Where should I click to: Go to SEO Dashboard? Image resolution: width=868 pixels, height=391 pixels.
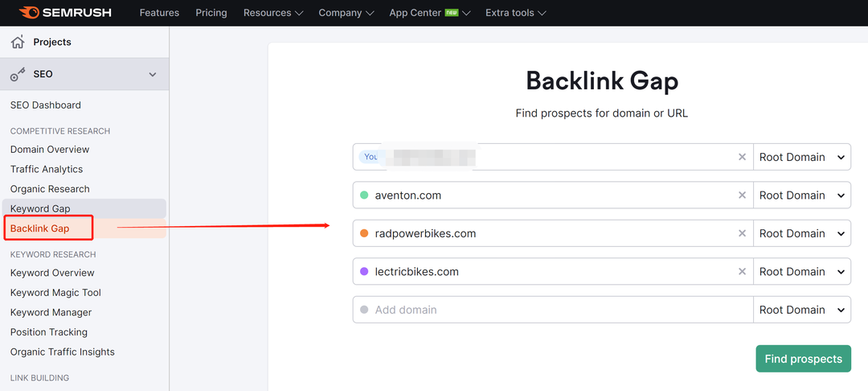click(45, 105)
